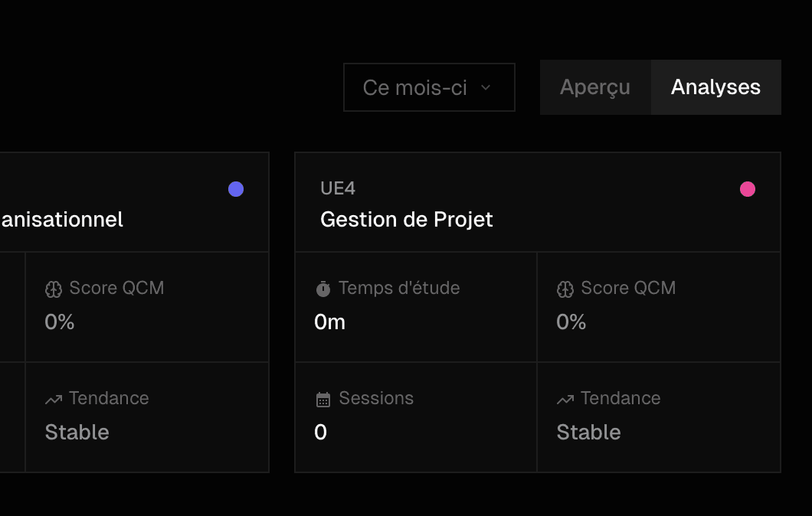Toggle the pink indicator for Gestion de Projet
The width and height of the screenshot is (812, 516).
click(x=748, y=188)
